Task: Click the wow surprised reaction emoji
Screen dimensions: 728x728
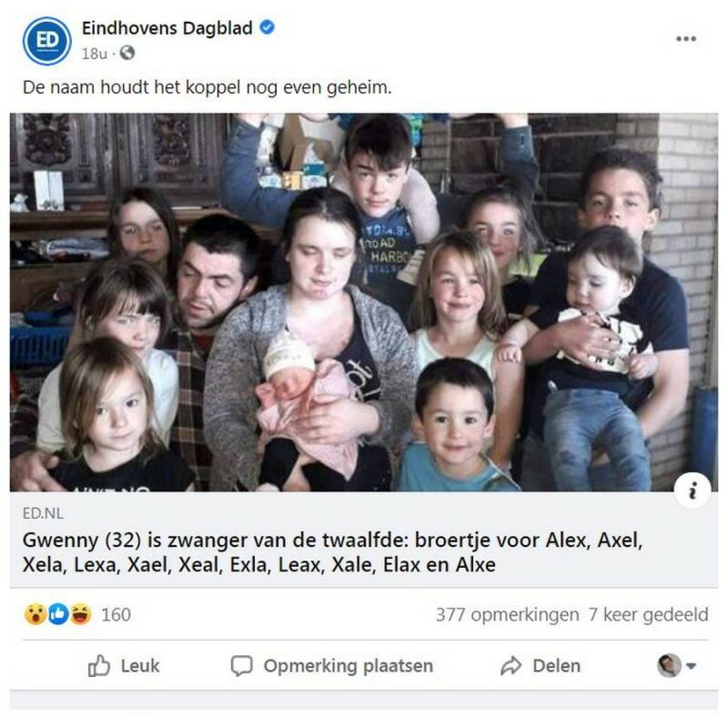Action: 35,614
